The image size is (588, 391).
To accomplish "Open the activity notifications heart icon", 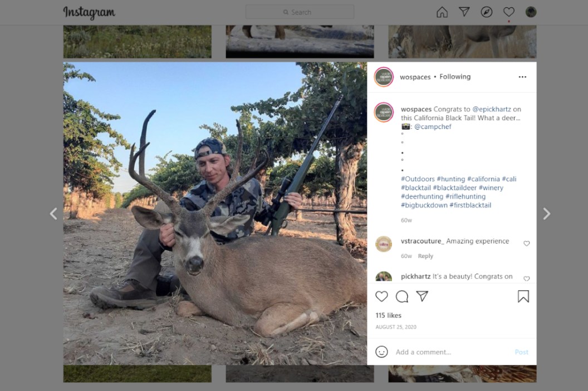I will point(508,11).
